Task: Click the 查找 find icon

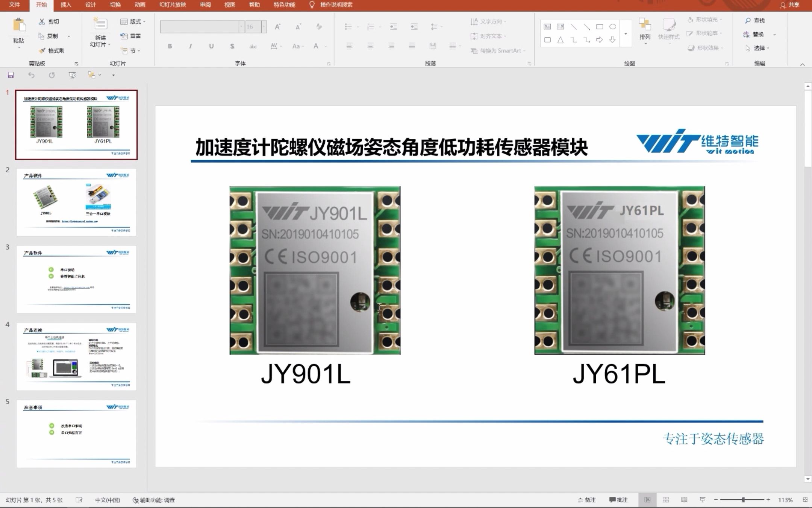Action: pyautogui.click(x=748, y=21)
